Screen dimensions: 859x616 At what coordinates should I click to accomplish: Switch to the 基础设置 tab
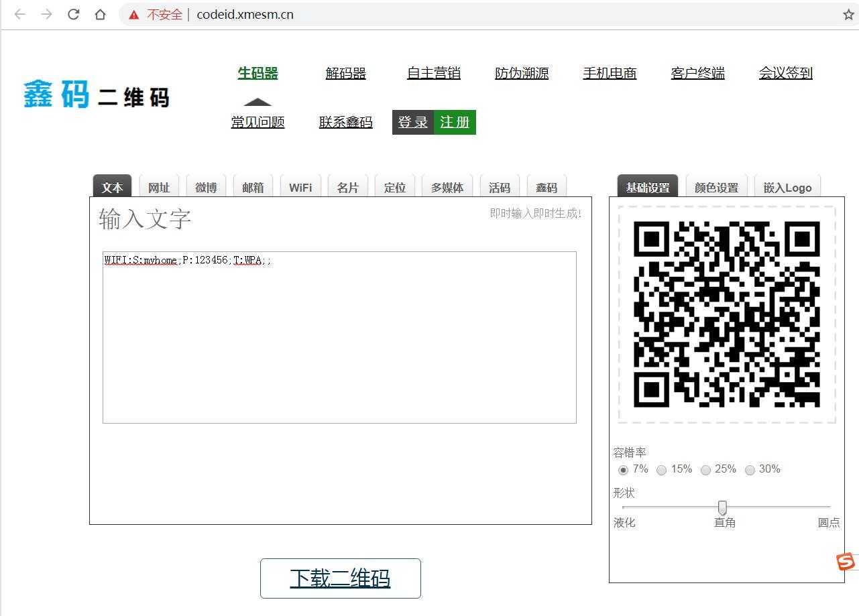tap(648, 187)
